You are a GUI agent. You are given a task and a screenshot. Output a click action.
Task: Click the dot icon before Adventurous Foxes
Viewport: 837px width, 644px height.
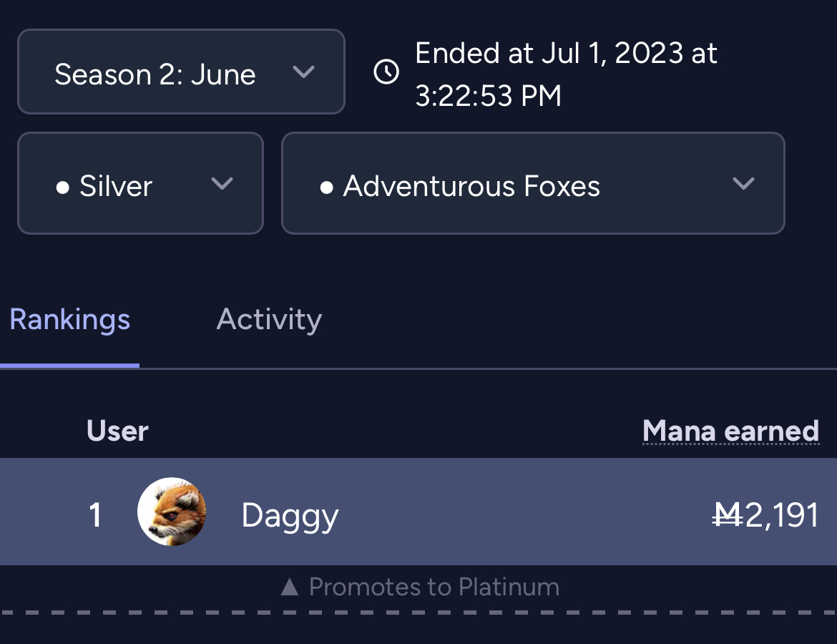327,187
